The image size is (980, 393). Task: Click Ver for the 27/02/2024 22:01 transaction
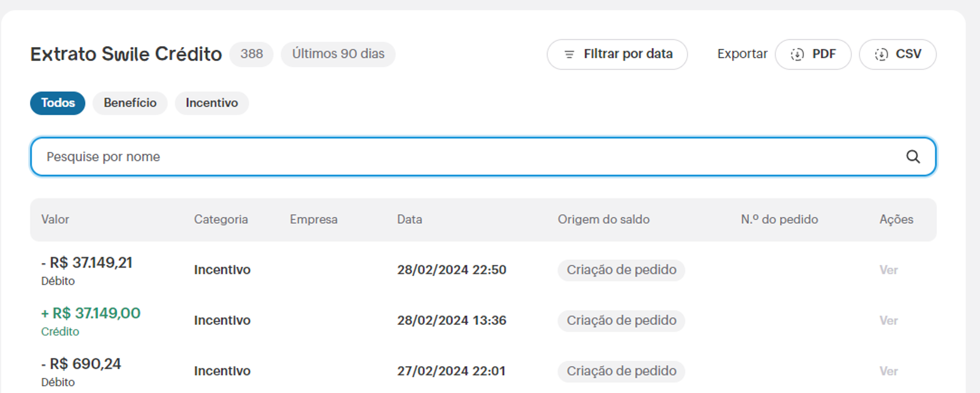coord(888,371)
